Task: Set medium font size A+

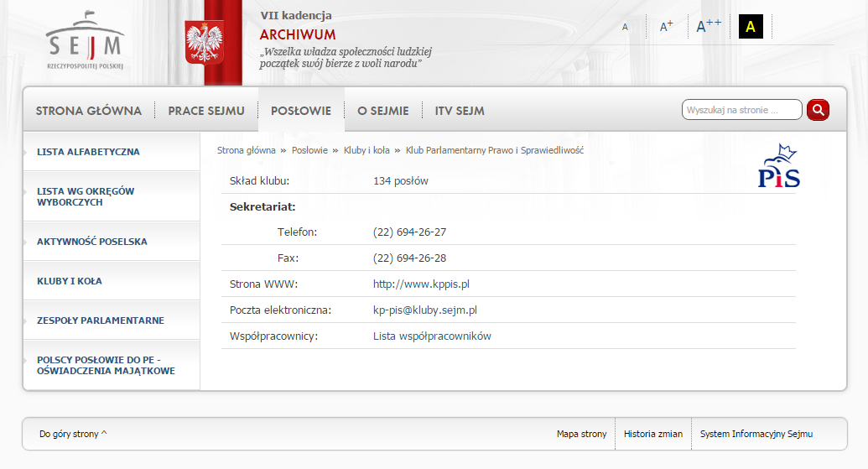Action: [667, 26]
